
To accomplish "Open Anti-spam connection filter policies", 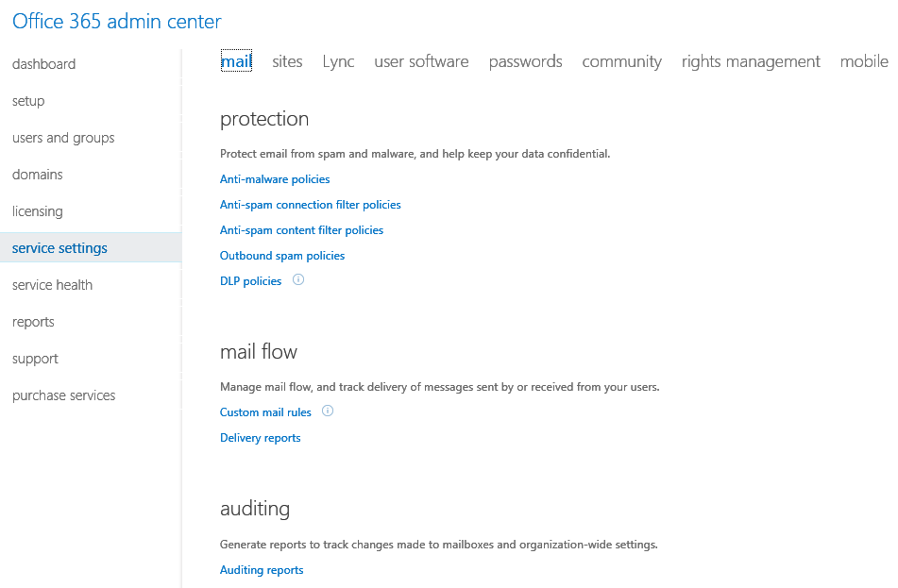I will pos(310,205).
